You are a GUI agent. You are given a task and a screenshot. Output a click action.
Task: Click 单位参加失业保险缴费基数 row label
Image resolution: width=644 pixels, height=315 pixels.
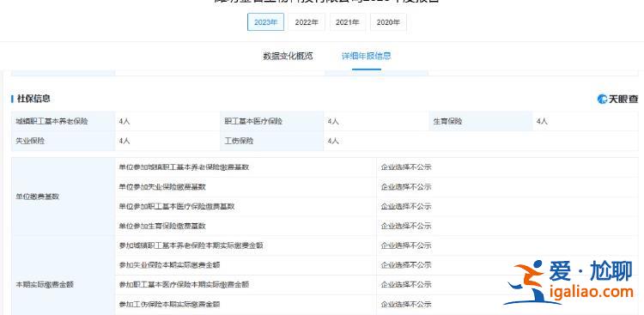(x=162, y=187)
